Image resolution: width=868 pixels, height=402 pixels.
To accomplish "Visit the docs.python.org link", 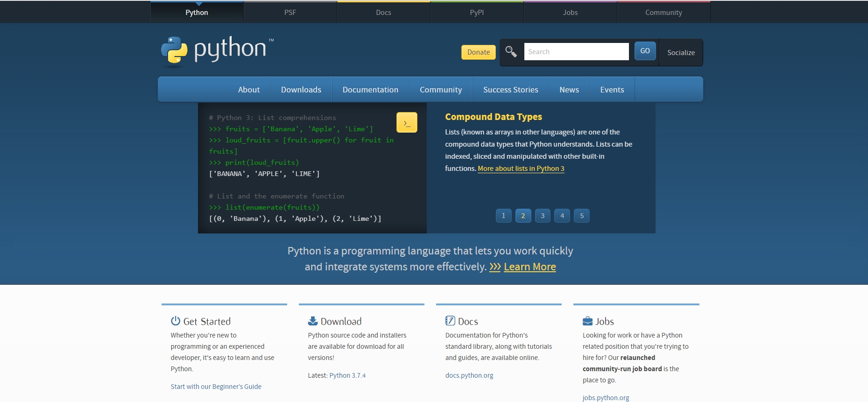I will (469, 375).
